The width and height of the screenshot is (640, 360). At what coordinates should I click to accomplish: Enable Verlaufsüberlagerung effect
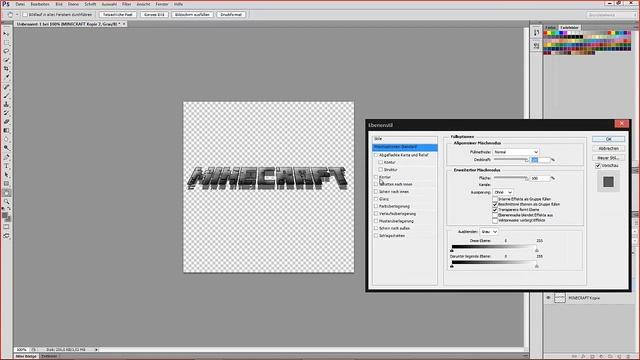click(376, 213)
